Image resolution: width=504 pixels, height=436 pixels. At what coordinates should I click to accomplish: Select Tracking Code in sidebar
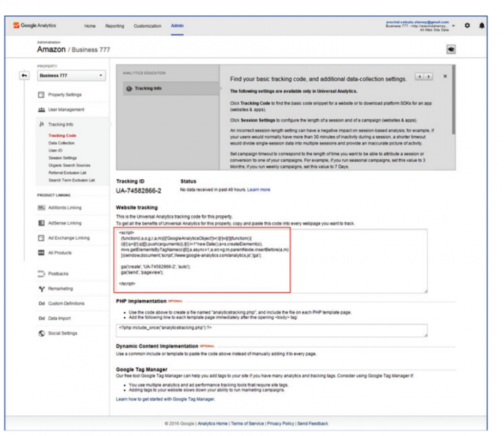pyautogui.click(x=62, y=136)
